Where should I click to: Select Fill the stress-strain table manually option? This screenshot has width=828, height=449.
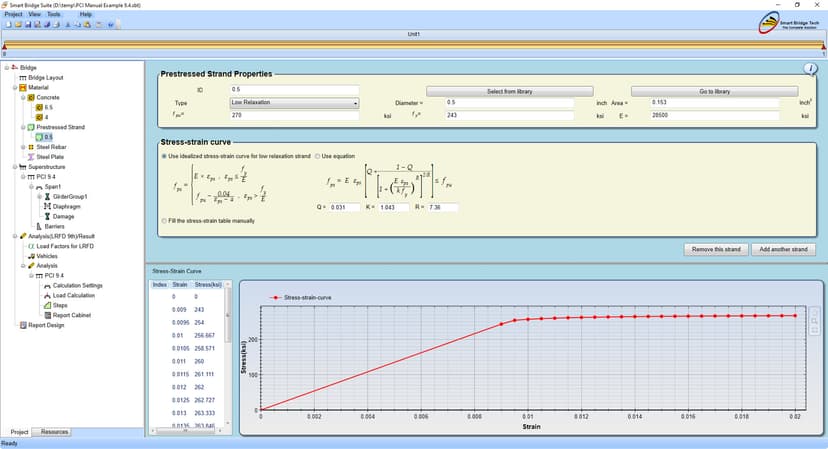click(164, 221)
